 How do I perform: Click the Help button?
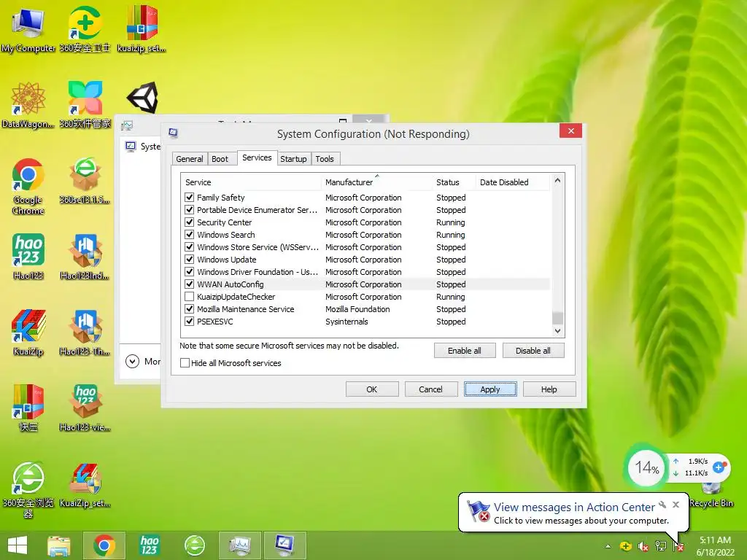tap(549, 389)
